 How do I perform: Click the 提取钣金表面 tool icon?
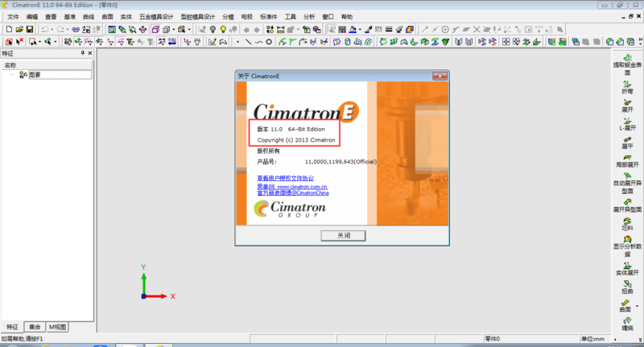click(x=626, y=56)
